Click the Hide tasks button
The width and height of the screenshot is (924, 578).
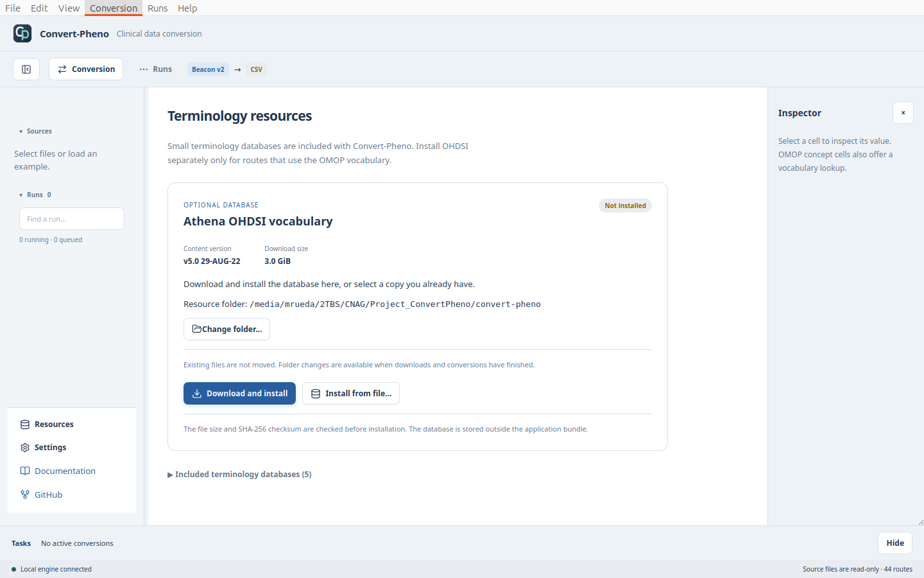895,543
